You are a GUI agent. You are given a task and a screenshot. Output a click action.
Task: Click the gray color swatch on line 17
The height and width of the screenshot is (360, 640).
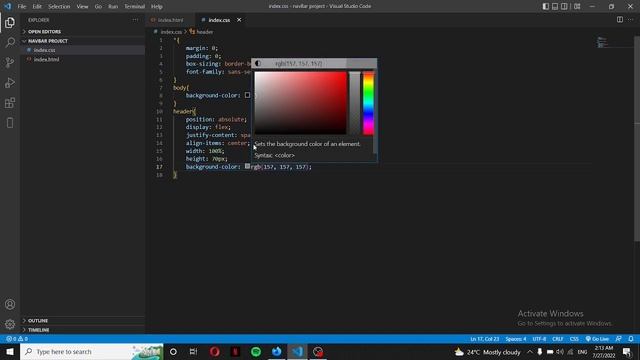tap(247, 166)
